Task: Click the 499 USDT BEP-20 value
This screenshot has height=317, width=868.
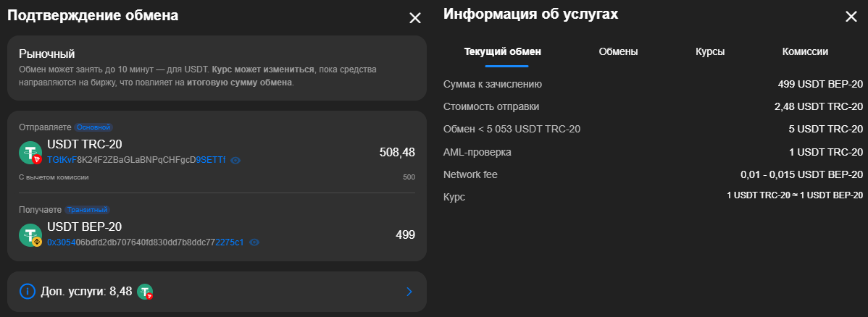Action: [x=820, y=84]
